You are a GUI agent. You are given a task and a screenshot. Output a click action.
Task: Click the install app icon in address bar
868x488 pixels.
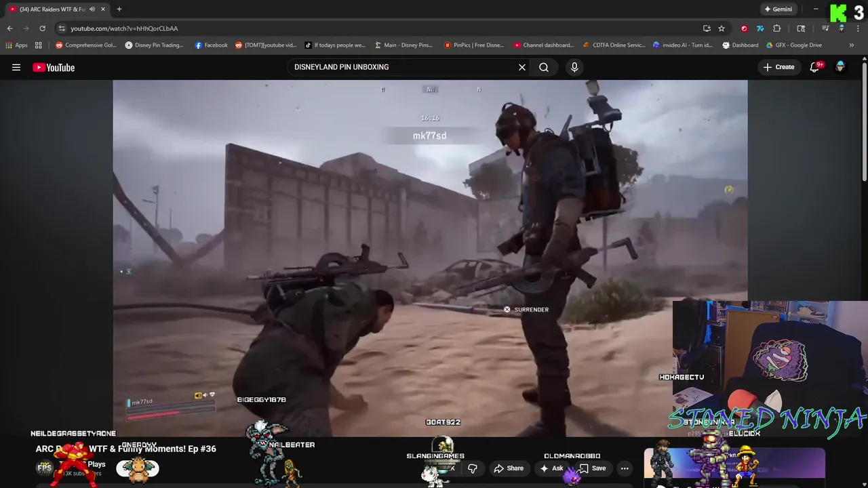707,28
